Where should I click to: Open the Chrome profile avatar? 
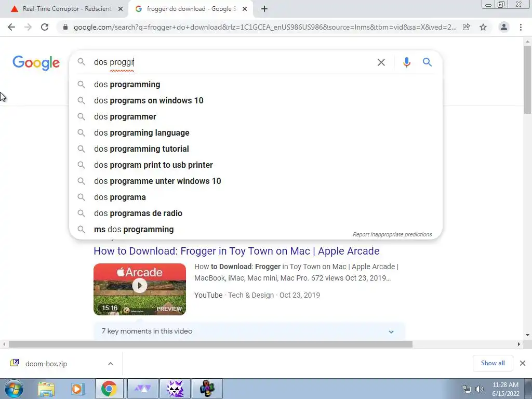click(x=504, y=27)
